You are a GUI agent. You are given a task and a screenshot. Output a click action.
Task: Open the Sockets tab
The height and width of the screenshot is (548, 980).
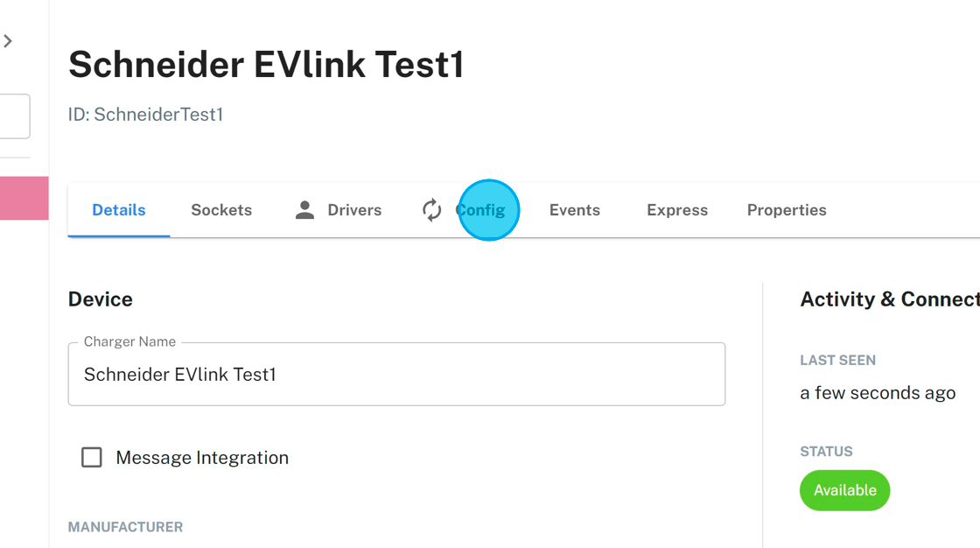221,210
